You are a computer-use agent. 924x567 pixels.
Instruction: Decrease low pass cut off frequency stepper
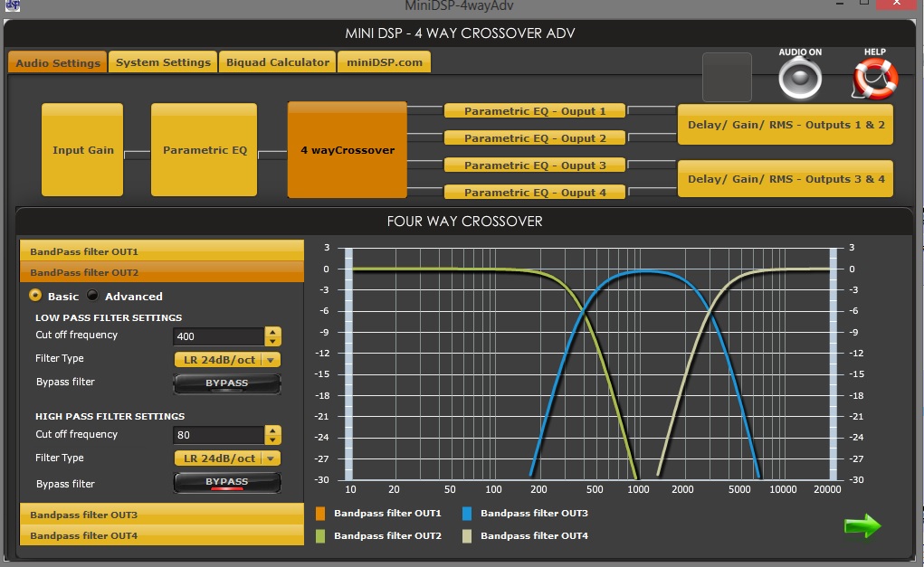[x=272, y=342]
